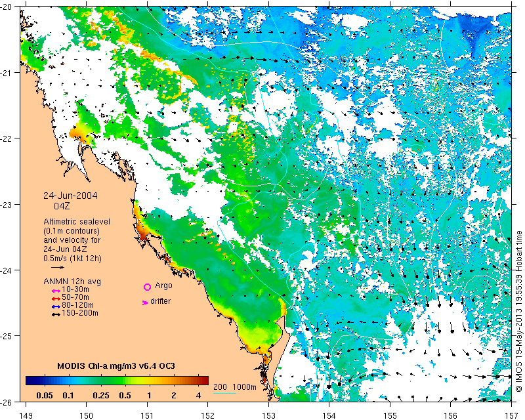
Task: Click the magenta Argo circle legend symbol
Action: pos(147,287)
